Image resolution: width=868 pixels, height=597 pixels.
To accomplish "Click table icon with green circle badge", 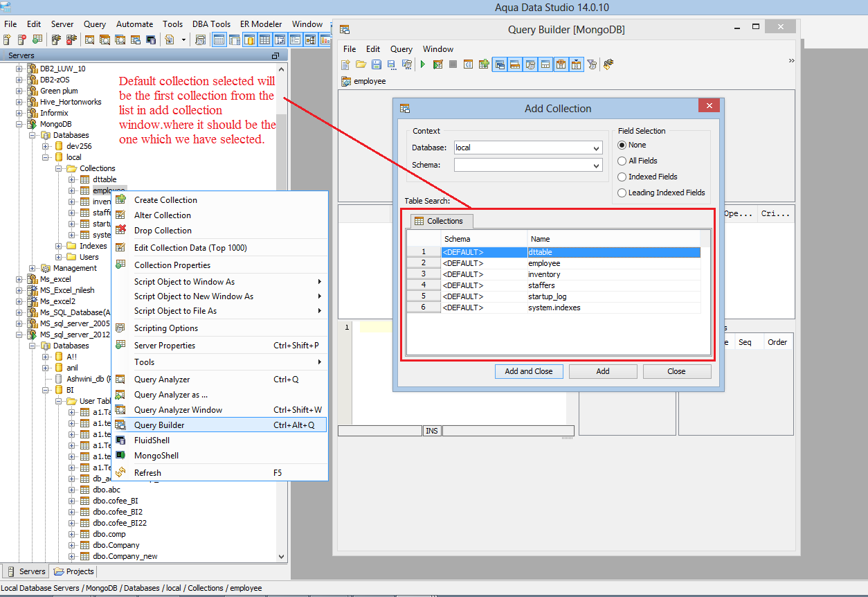I will pos(37,39).
